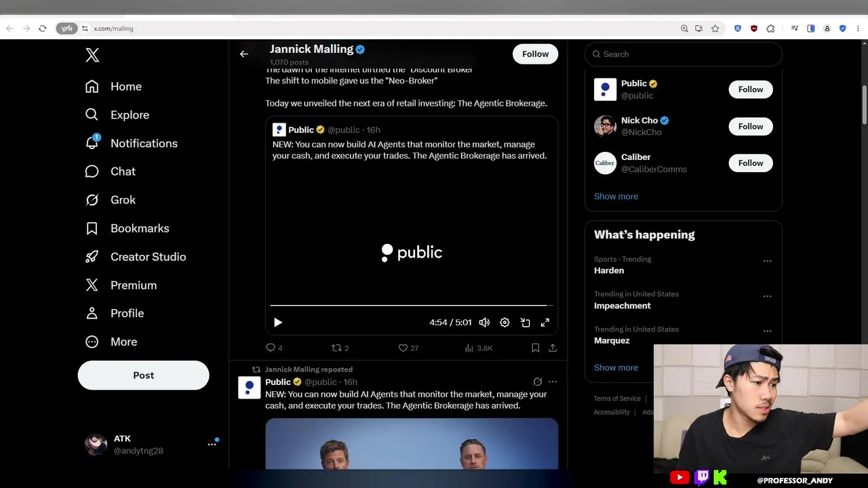Screen dimensions: 868x488
Task: Expand the More menu in the sidebar
Action: [x=111, y=342]
